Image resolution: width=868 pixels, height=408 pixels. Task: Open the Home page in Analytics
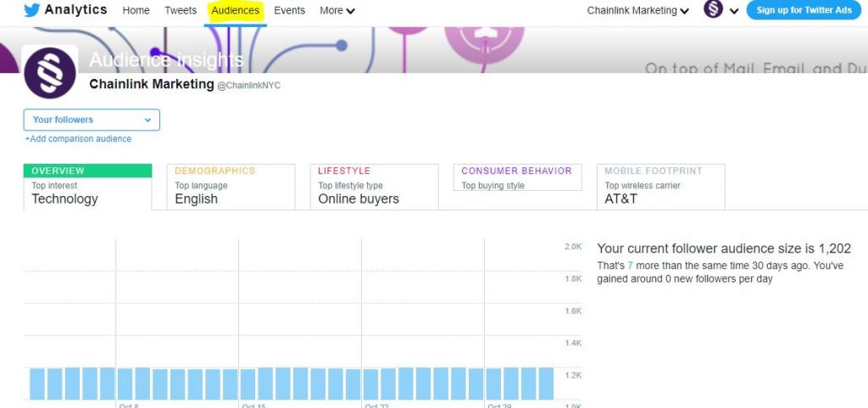(x=136, y=10)
